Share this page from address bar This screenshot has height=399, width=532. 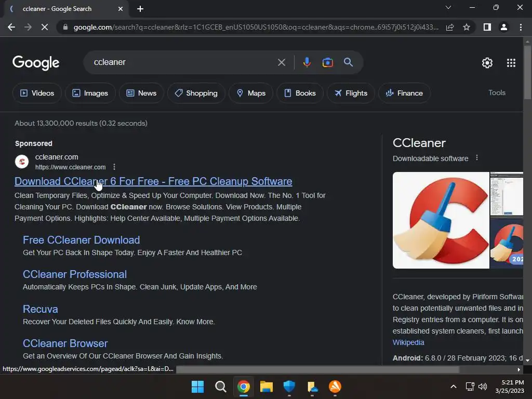450,27
